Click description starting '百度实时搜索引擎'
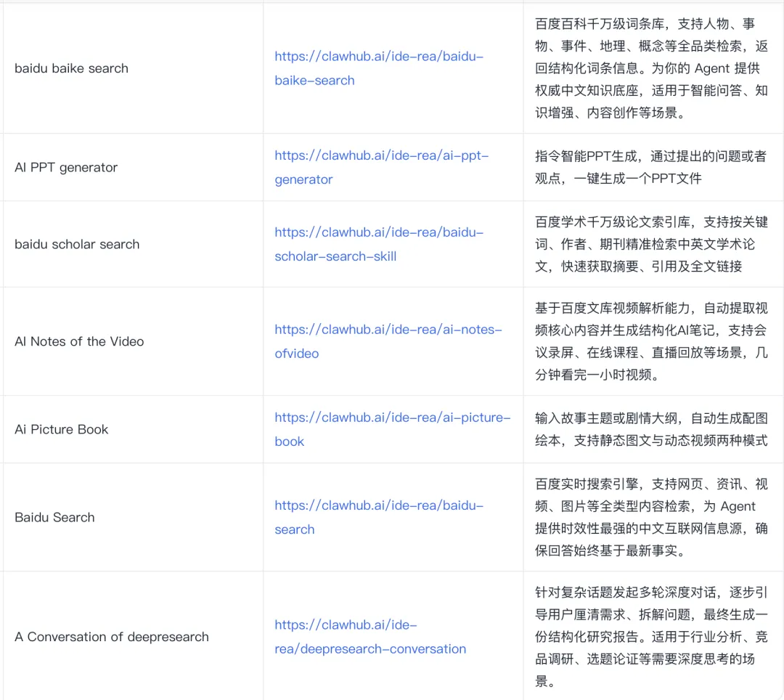Image resolution: width=784 pixels, height=700 pixels. tap(651, 518)
